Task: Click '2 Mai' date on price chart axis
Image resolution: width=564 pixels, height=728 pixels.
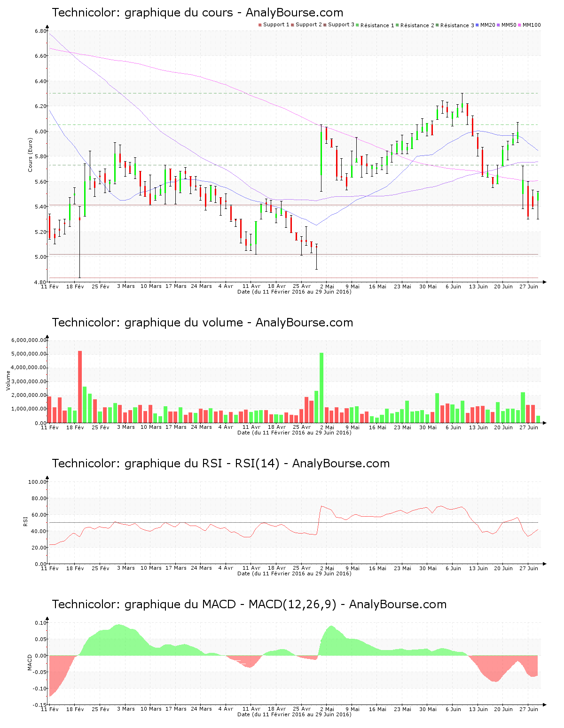Action: [x=327, y=286]
